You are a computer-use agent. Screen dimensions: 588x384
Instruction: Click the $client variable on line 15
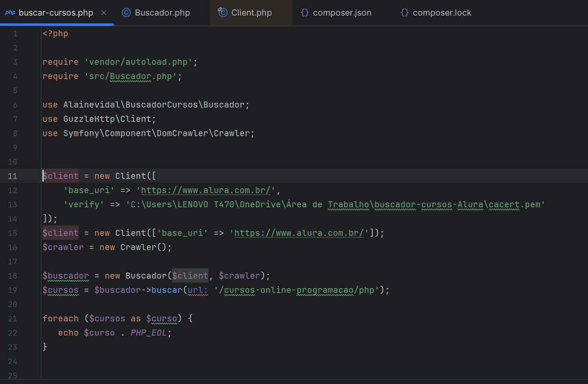(61, 233)
